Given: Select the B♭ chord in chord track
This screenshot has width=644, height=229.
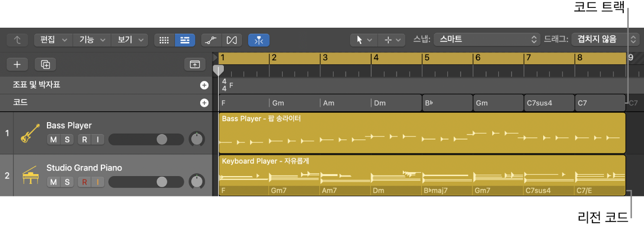Looking at the screenshot, I should [448, 103].
